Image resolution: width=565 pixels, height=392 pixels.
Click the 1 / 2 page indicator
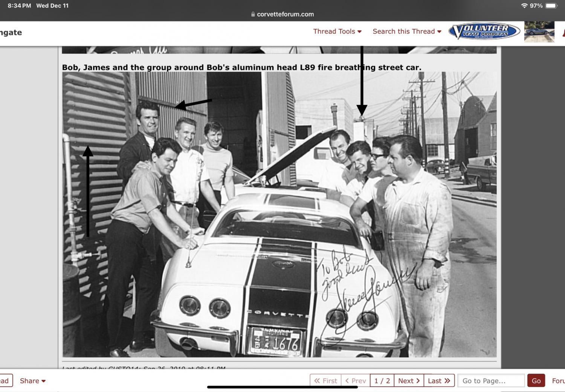382,381
